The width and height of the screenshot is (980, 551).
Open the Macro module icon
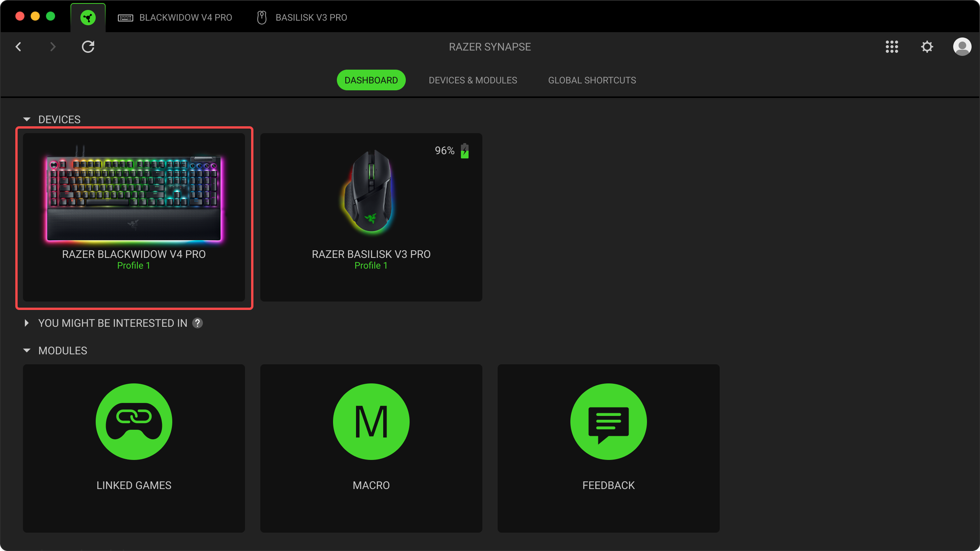pos(371,422)
